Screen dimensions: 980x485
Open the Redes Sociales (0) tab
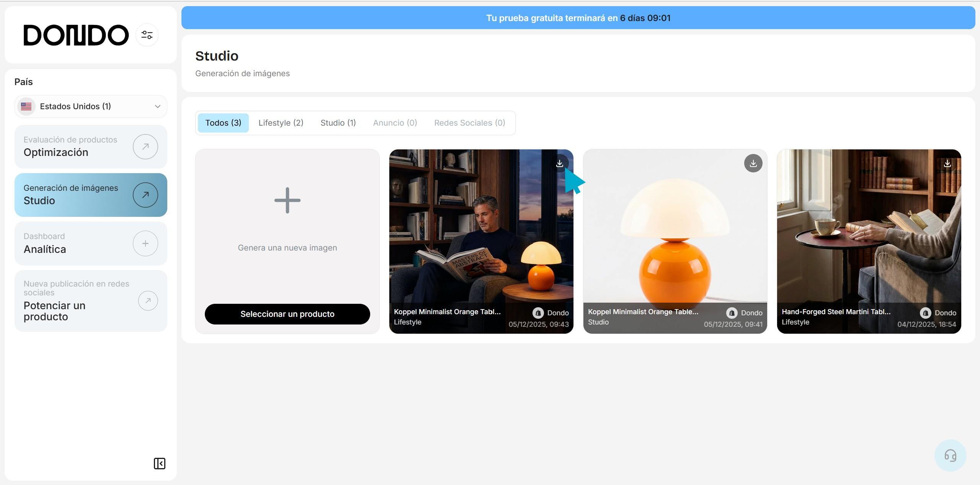point(469,123)
